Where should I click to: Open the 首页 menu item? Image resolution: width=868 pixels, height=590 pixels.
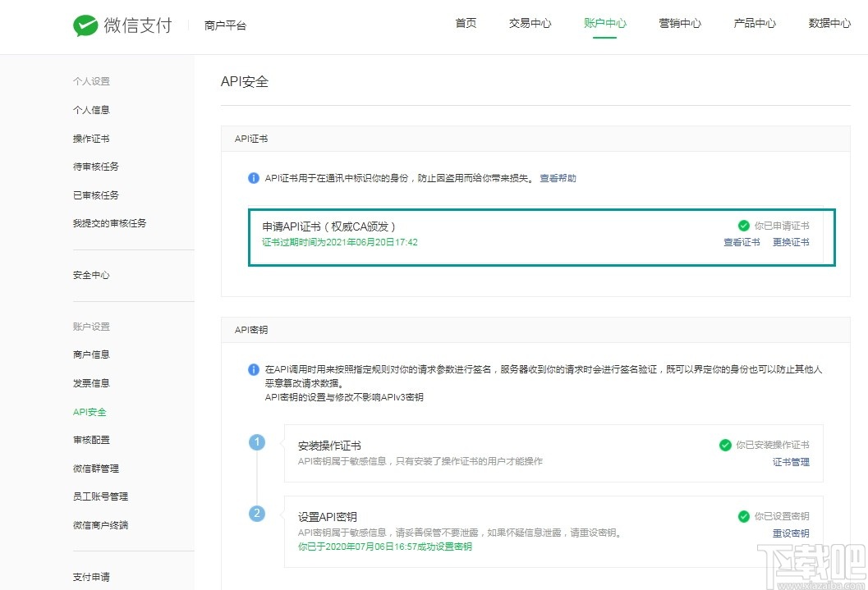[x=466, y=23]
